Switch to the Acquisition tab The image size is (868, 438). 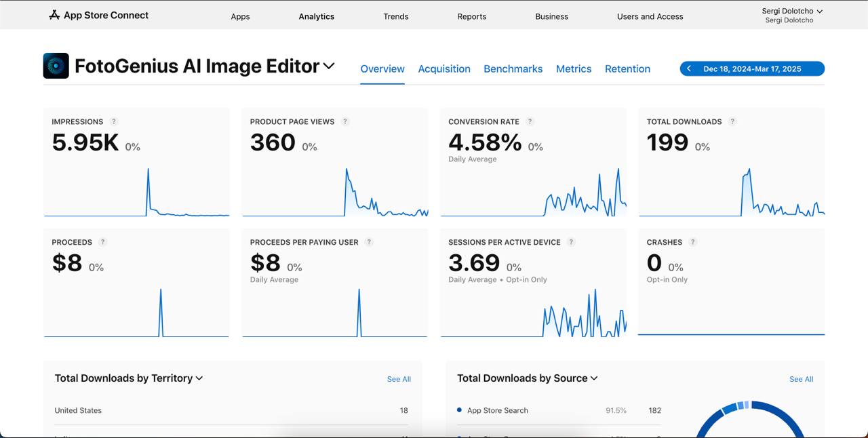coord(444,68)
